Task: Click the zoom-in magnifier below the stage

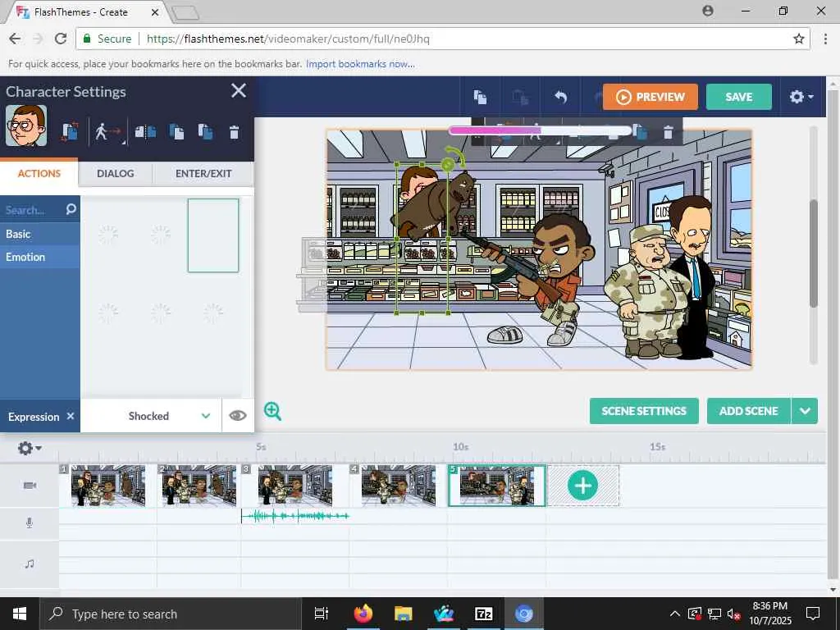Action: 272,412
